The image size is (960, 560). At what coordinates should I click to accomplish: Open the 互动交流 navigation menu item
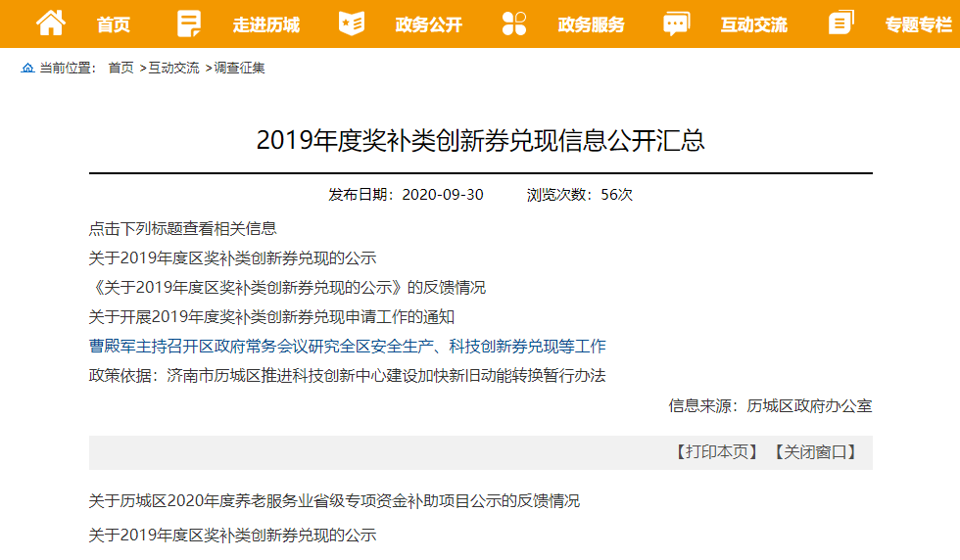(753, 25)
